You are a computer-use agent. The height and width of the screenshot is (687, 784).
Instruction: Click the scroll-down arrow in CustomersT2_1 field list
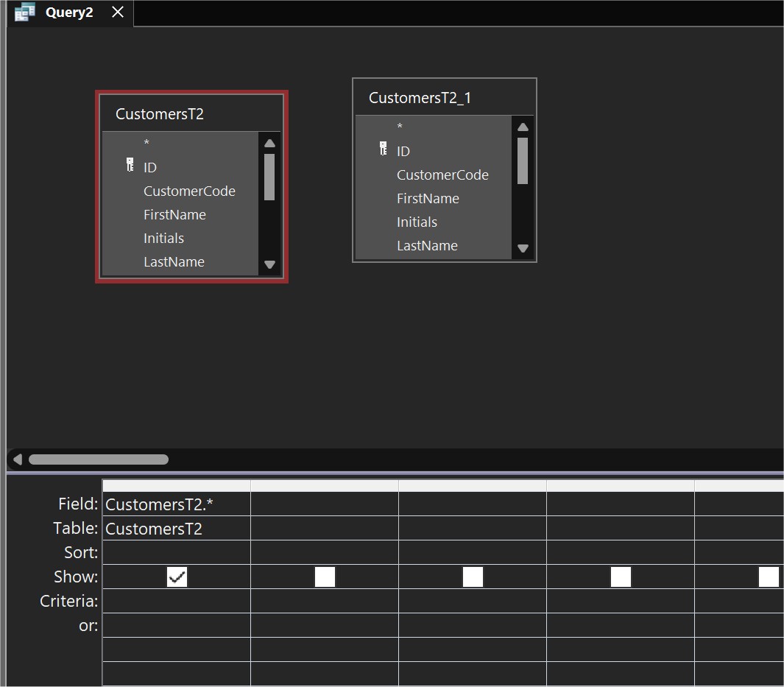pos(523,248)
